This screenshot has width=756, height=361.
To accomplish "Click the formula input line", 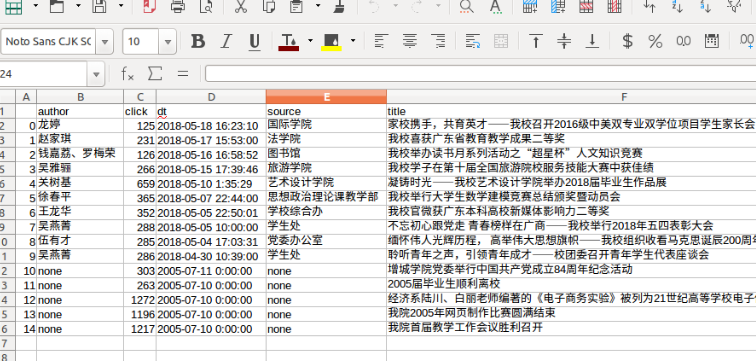I will [480, 74].
